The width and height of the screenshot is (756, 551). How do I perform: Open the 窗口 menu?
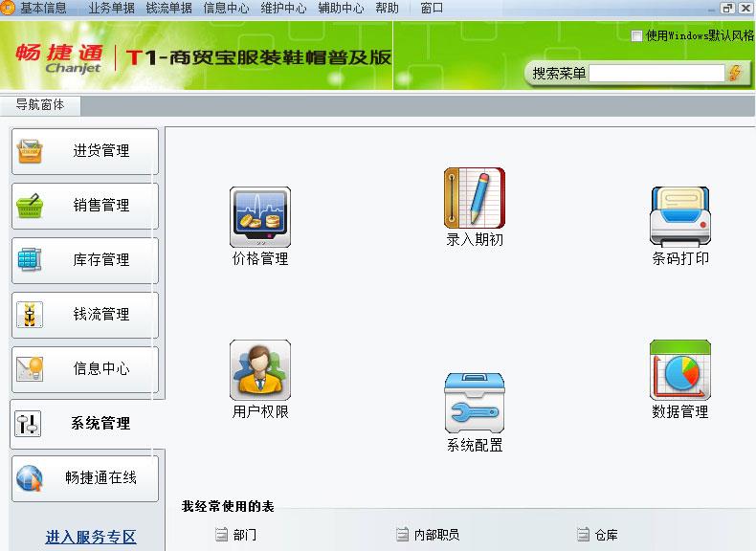click(432, 9)
